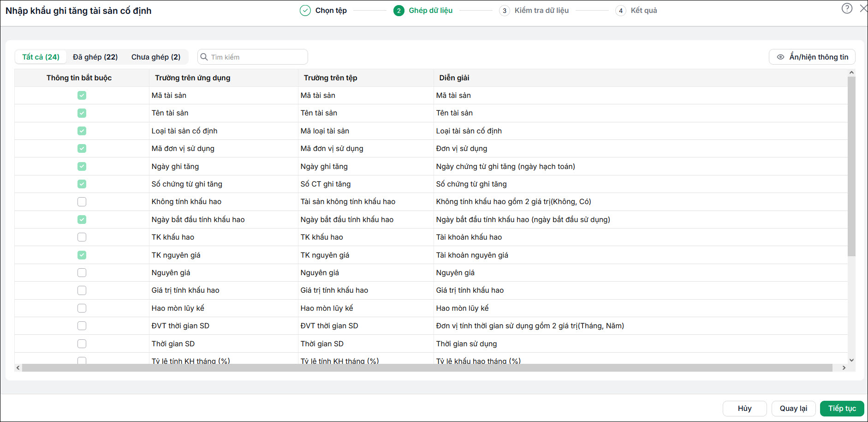Open file field cell Mã loại tài sản

366,131
